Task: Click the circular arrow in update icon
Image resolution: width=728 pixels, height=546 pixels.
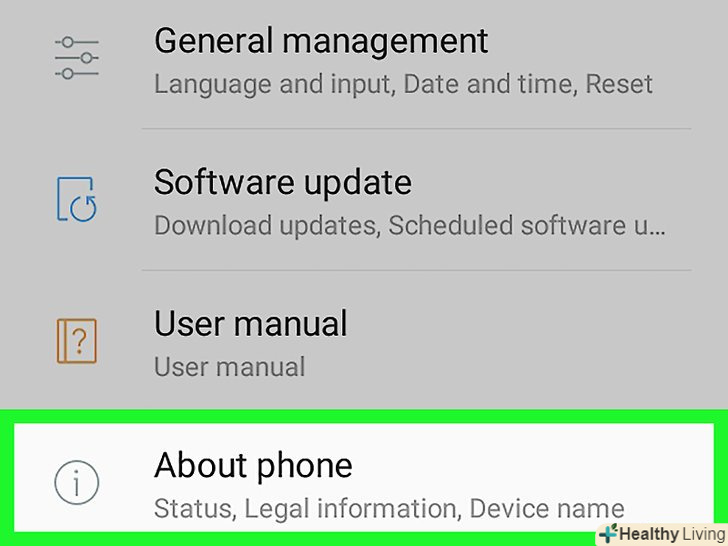Action: 84,208
